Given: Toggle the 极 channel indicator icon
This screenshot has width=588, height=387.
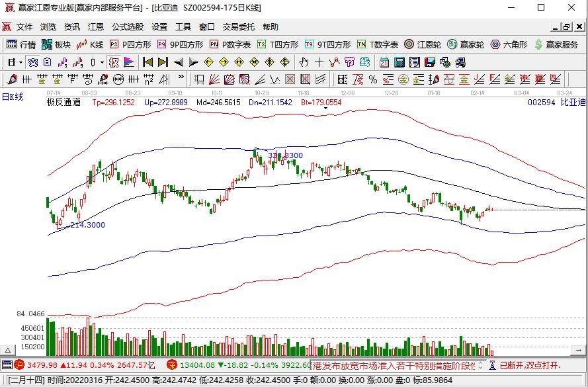Looking at the screenshot, I should 114,62.
